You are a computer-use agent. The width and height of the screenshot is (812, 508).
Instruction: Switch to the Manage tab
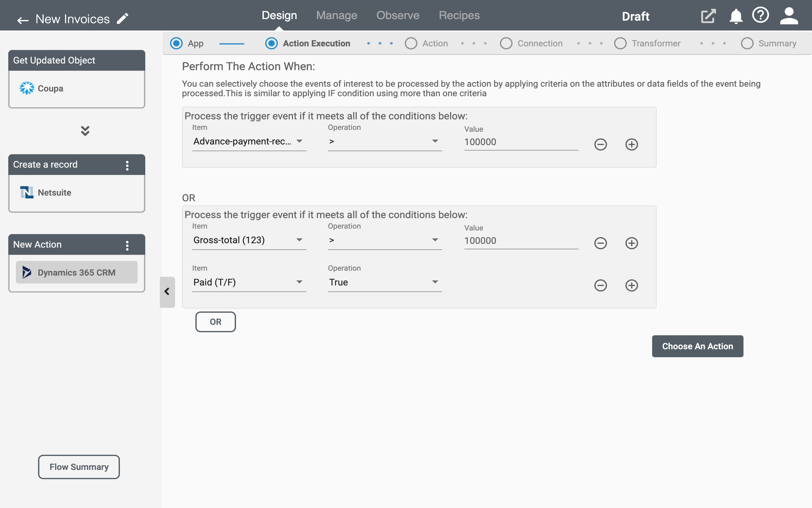[337, 16]
